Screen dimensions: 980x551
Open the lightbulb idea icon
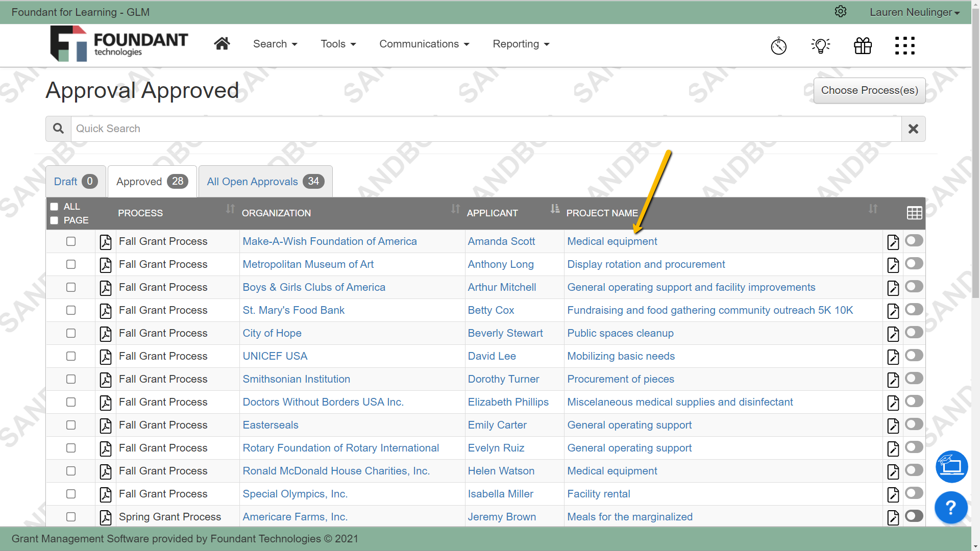tap(821, 45)
